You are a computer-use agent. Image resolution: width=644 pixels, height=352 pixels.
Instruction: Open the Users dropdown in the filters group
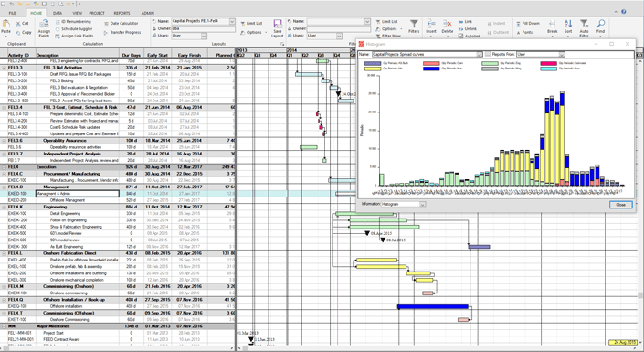(339, 36)
